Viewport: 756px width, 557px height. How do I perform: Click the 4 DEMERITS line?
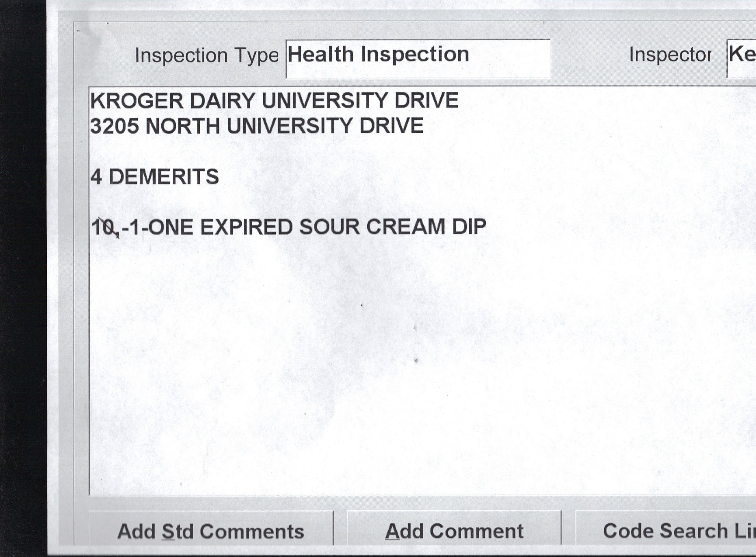click(x=155, y=177)
